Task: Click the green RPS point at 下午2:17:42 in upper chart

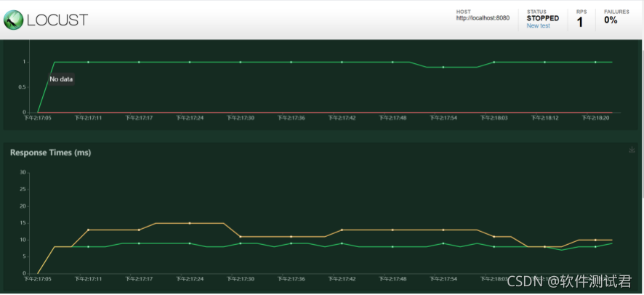Action: (342, 62)
